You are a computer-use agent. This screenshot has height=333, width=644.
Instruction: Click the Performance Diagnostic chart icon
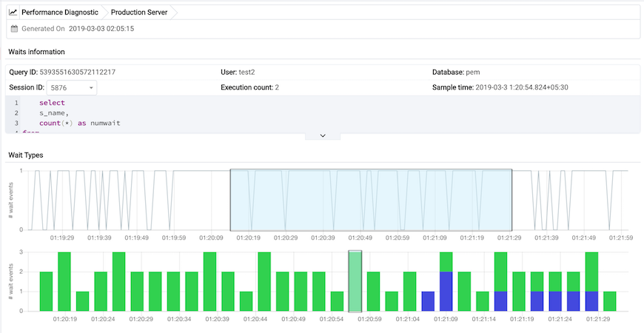[x=13, y=13]
